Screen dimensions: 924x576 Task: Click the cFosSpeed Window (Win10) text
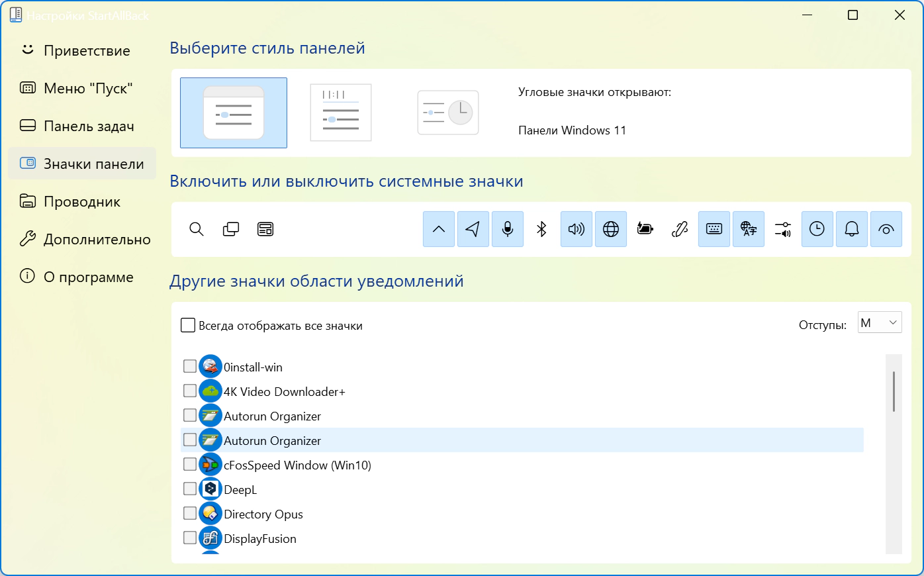(297, 465)
